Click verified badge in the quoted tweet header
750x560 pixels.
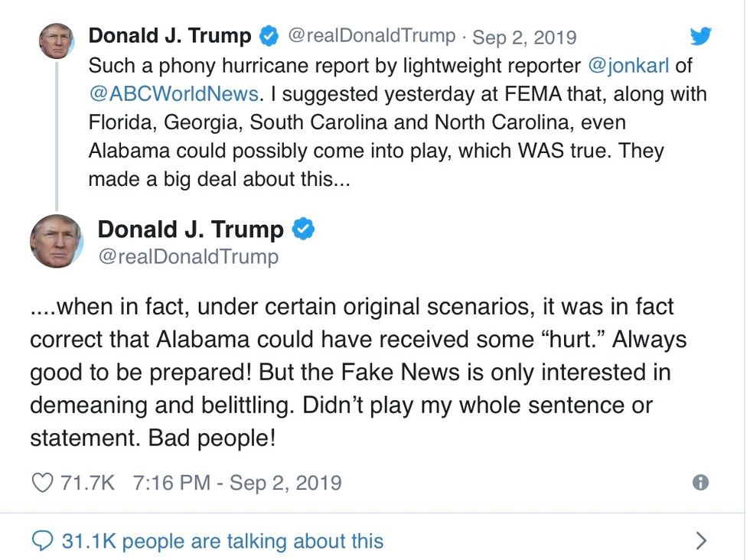coord(269,35)
